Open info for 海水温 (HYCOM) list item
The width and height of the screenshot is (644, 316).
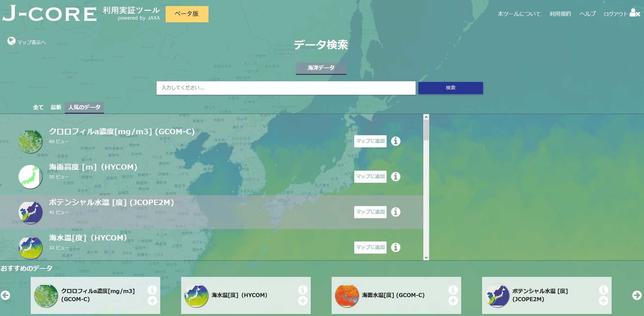[x=396, y=247]
